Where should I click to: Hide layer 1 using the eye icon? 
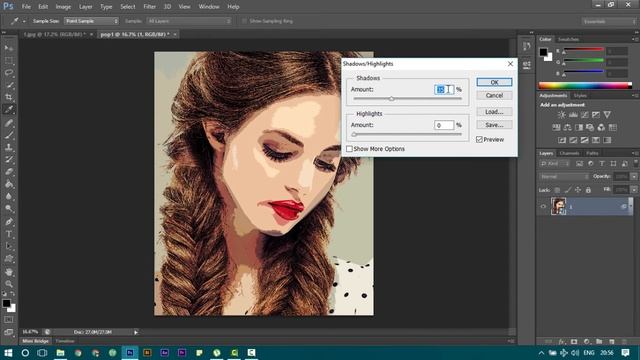point(543,207)
